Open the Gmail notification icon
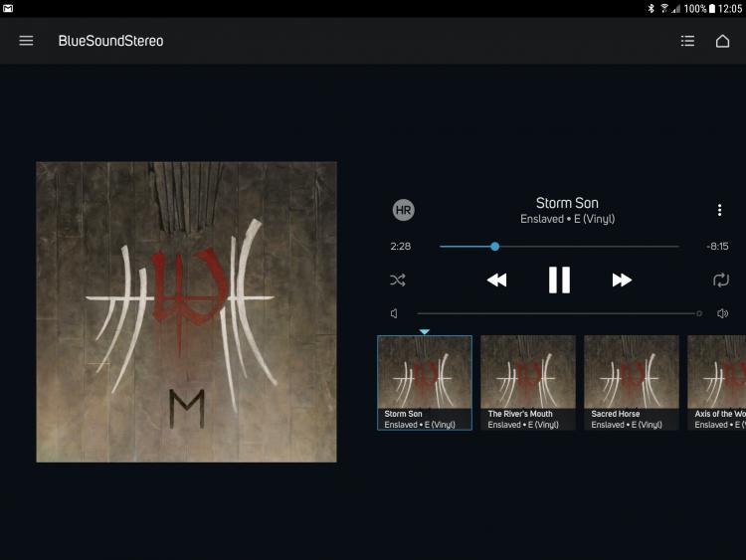Screen dimensions: 746x560 tap(8, 8)
